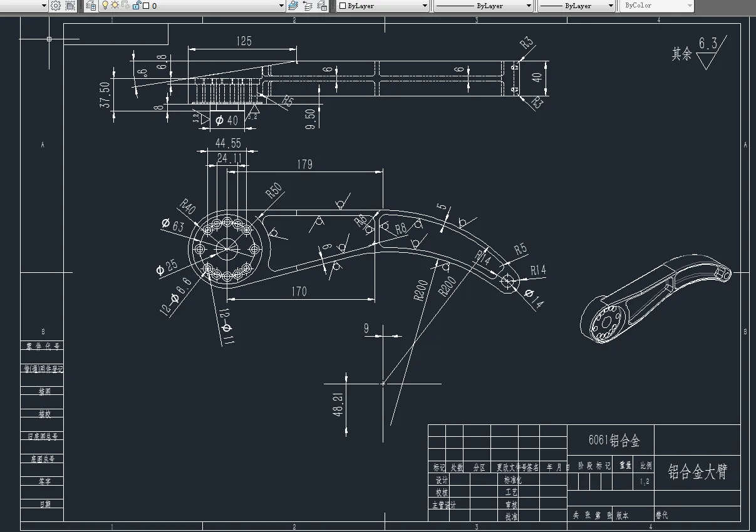Click the Φ14 diameter dimension
Image resolution: width=756 pixels, height=532 pixels.
[534, 300]
